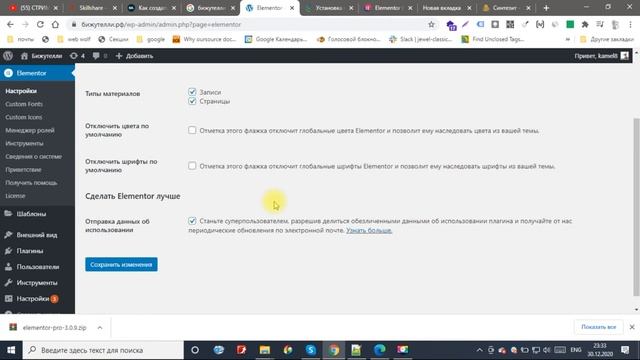
Task: Click Показать все downloads button
Action: (x=598, y=327)
